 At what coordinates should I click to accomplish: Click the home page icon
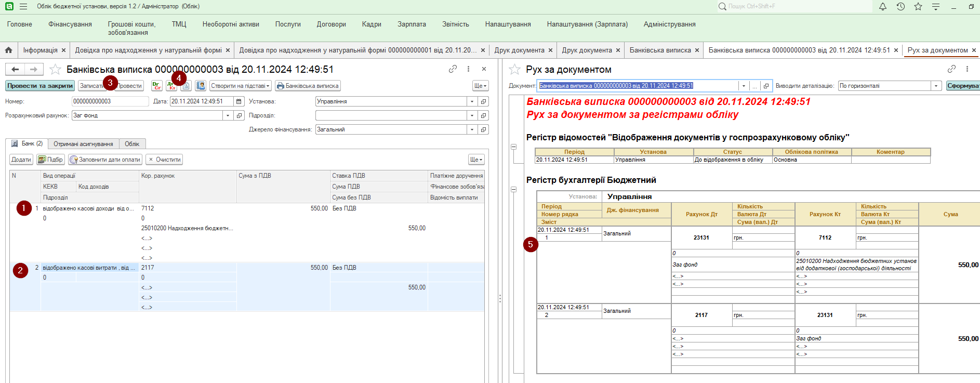[x=9, y=50]
